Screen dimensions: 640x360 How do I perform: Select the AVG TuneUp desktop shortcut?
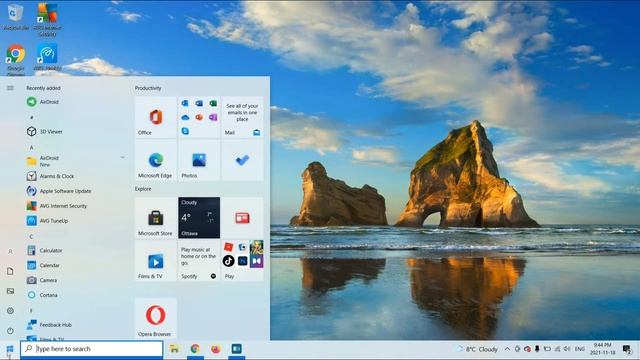(x=47, y=58)
